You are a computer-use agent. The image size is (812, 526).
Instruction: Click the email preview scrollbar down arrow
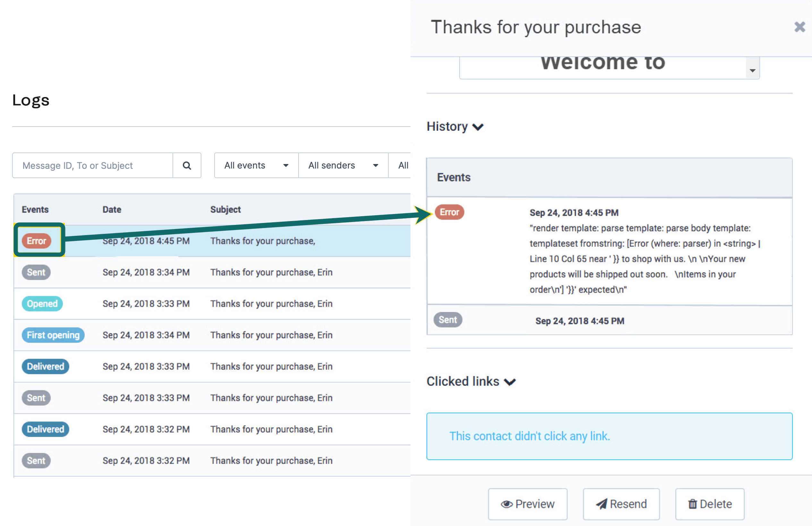pyautogui.click(x=752, y=70)
